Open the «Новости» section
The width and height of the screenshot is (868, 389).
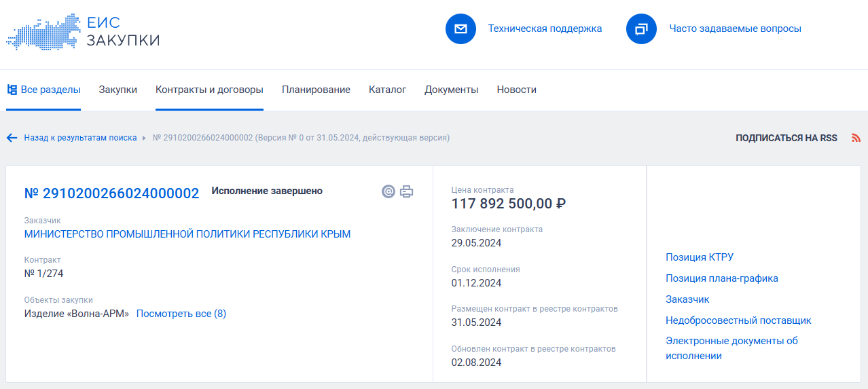point(516,90)
